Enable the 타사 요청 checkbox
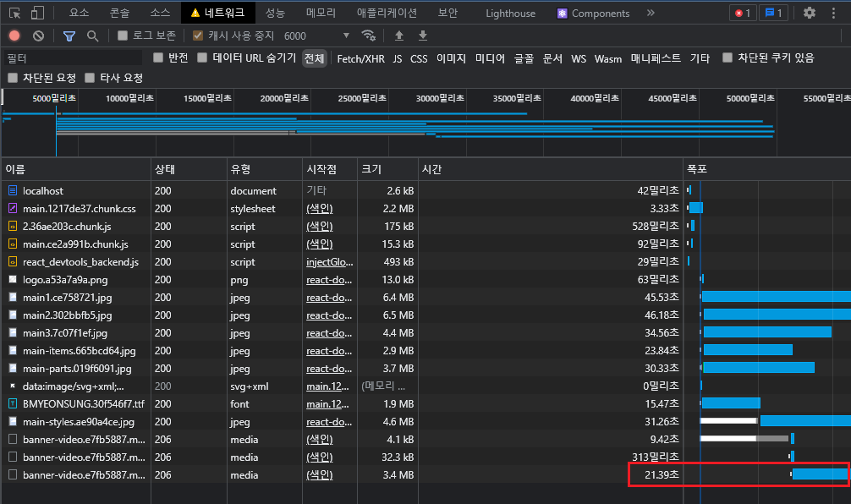The height and width of the screenshot is (504, 851). (x=91, y=78)
